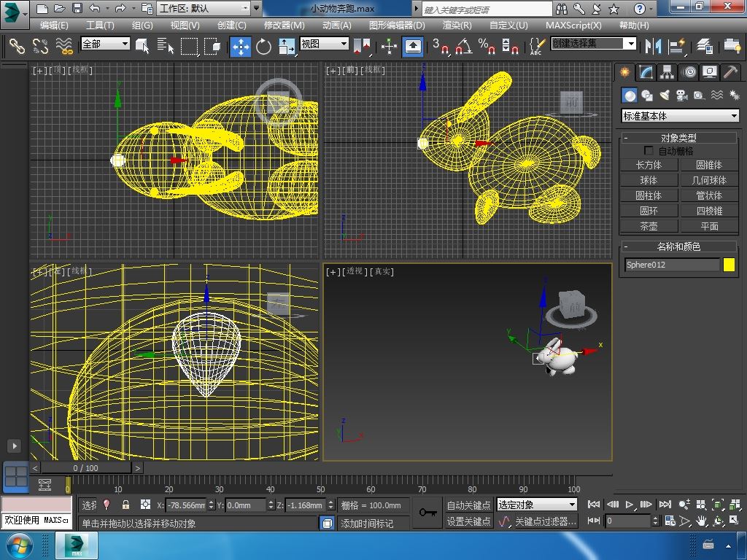The image size is (747, 560).
Task: Open the 编辑(E) menu
Action: 54,26
